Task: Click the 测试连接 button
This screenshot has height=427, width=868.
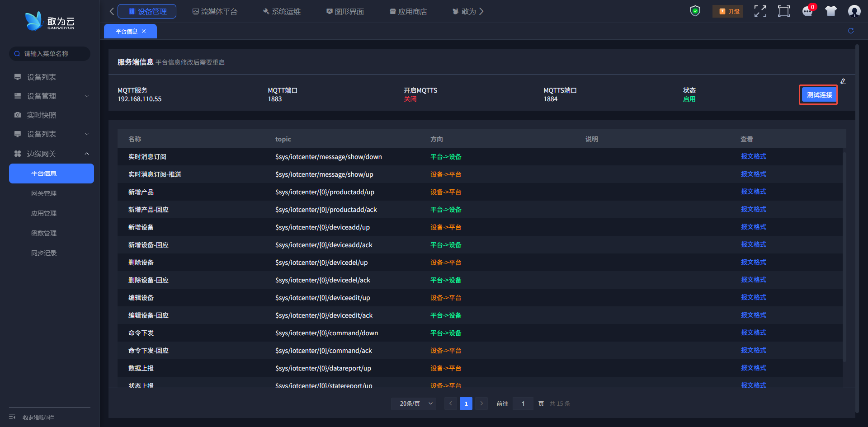Action: click(x=819, y=95)
